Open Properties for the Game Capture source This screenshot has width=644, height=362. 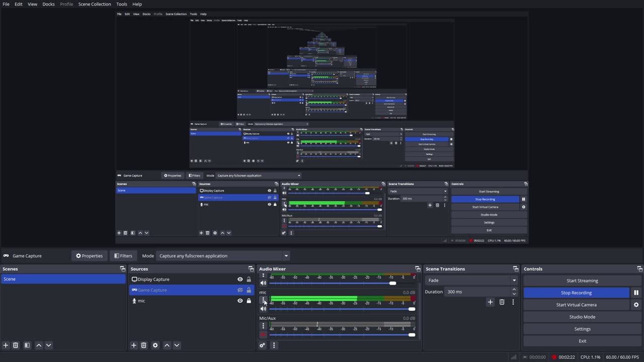pyautogui.click(x=89, y=256)
